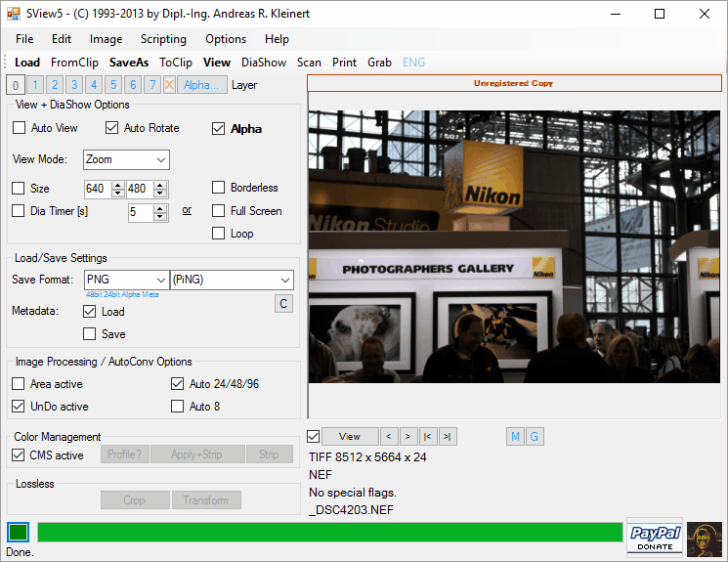Click Grab in the toolbar
Image resolution: width=728 pixels, height=562 pixels.
click(379, 63)
